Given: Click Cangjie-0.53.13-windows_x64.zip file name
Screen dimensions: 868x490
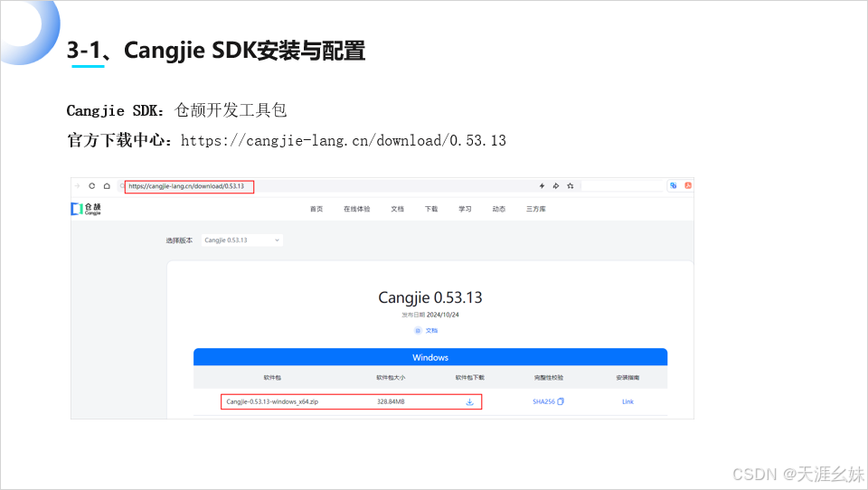Looking at the screenshot, I should (272, 402).
